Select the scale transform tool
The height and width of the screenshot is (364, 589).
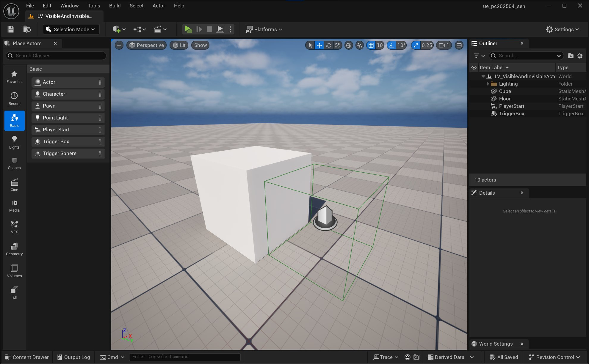[337, 45]
